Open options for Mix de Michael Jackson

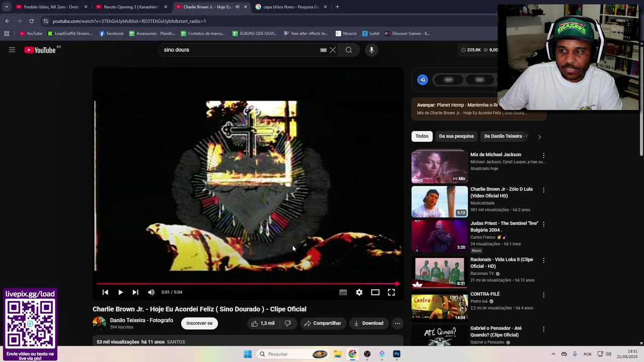point(543,155)
